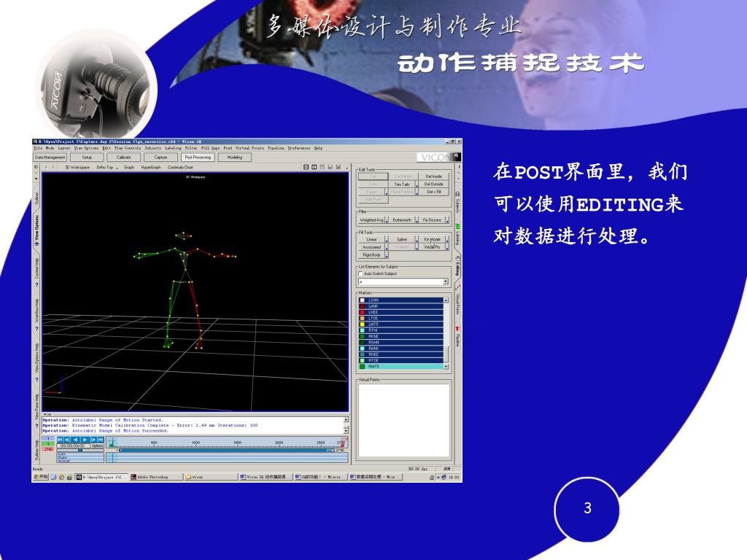The width and height of the screenshot is (747, 560).
Task: Switch to the Continuity Chart view tab
Action: click(x=180, y=168)
